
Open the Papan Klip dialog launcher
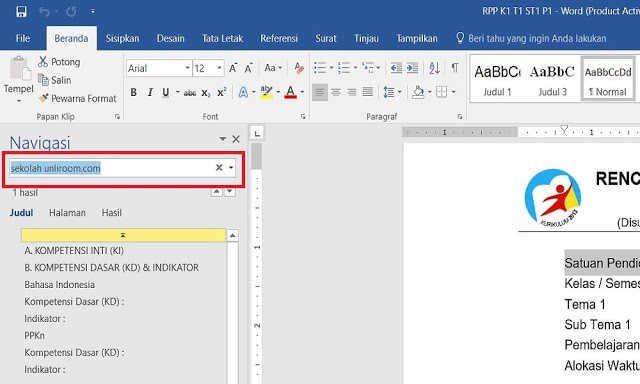click(118, 117)
